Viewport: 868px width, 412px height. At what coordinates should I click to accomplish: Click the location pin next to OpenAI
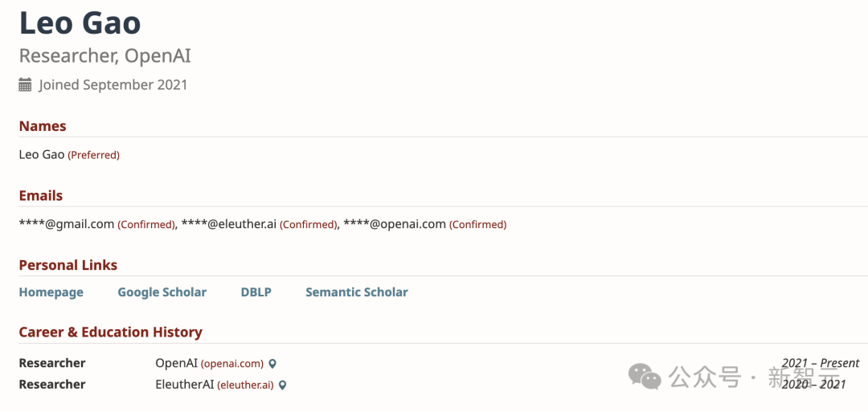pyautogui.click(x=272, y=364)
